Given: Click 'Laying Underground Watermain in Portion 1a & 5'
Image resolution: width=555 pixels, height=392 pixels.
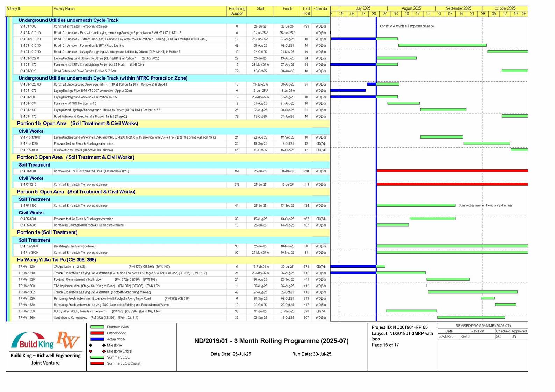Looking at the screenshot, I should (x=85, y=97).
